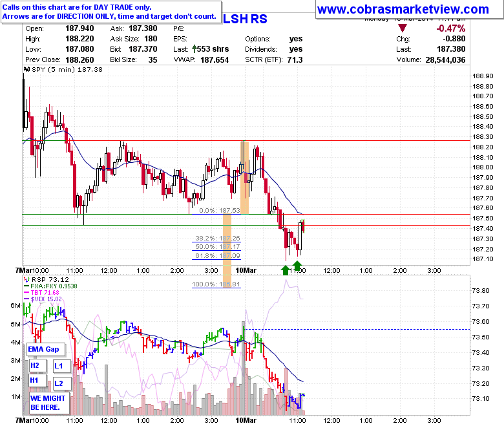Click the 7Mar date label on lower axis
The width and height of the screenshot is (504, 426).
(23, 420)
